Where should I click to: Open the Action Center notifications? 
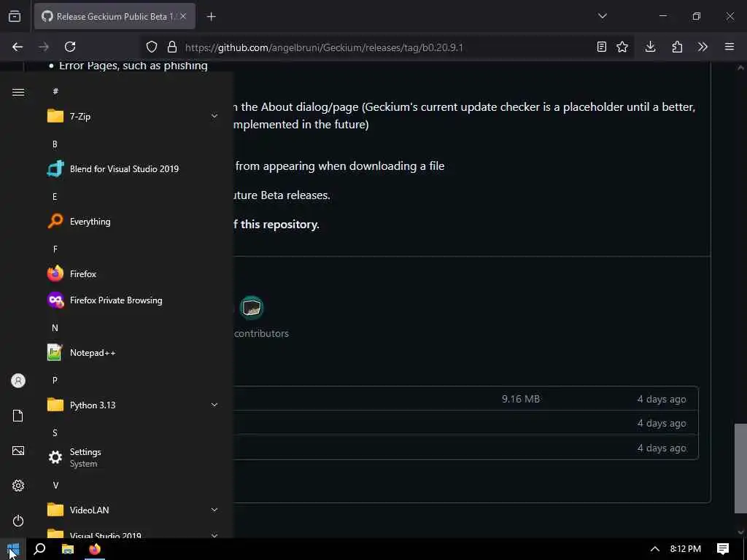pos(723,549)
